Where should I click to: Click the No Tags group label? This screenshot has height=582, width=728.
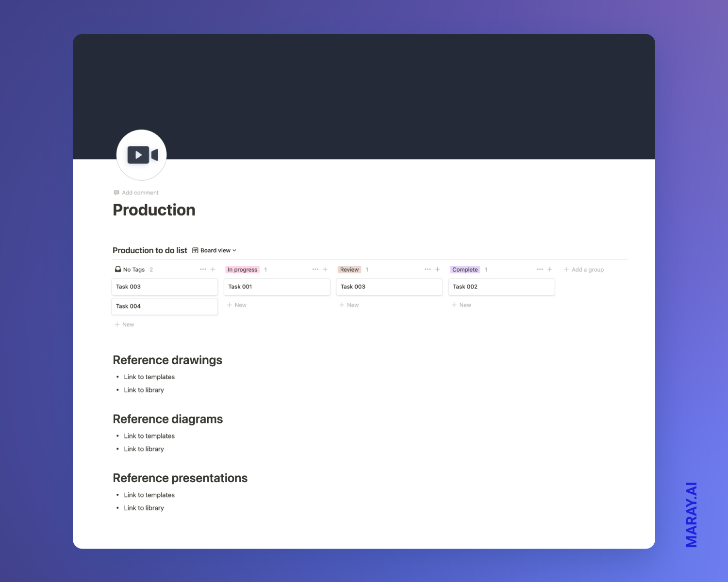pyautogui.click(x=134, y=270)
